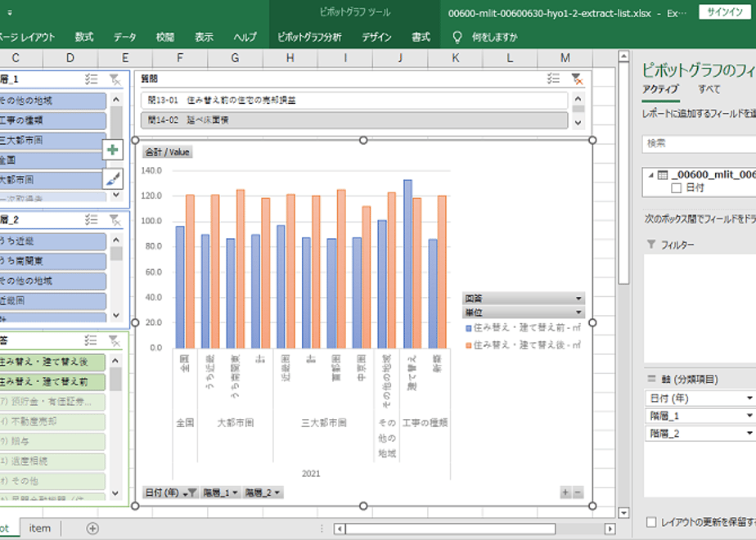This screenshot has height=540, width=756.
Task: Click vertical scrollbar down arrow of worksheet
Action: click(x=623, y=513)
